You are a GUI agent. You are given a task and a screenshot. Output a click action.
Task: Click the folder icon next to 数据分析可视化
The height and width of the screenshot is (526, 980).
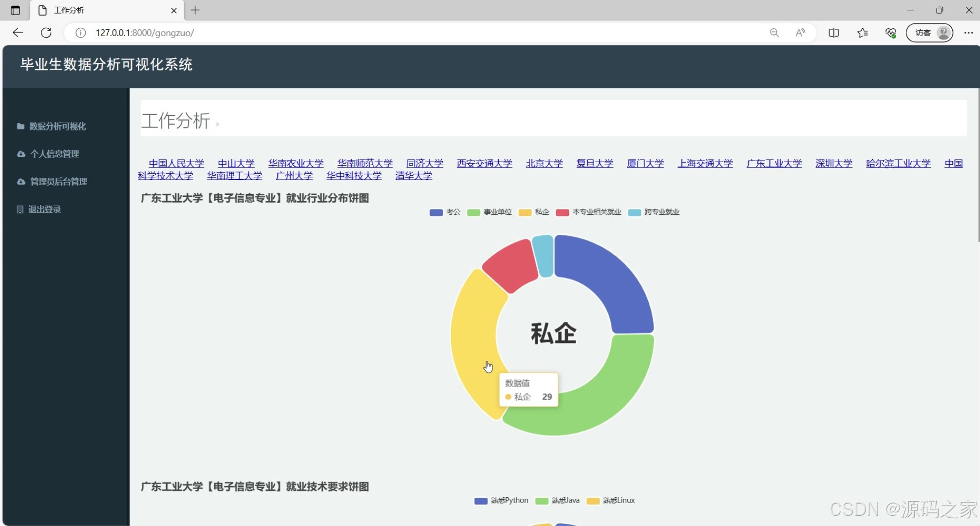20,126
